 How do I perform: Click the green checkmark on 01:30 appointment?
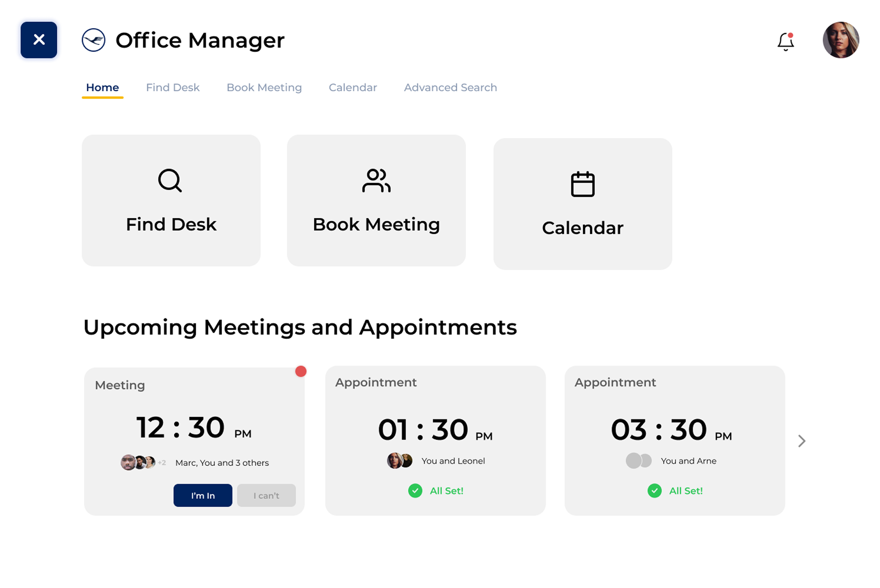(415, 491)
